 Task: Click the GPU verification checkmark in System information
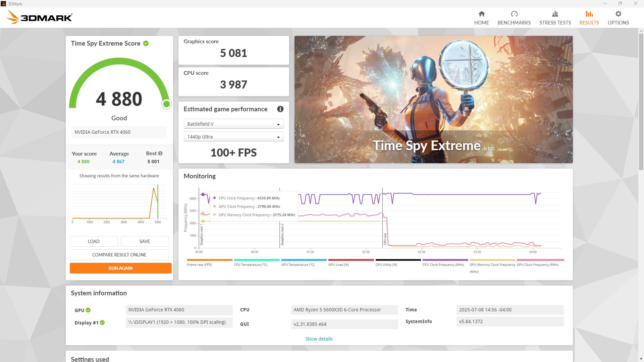88,310
